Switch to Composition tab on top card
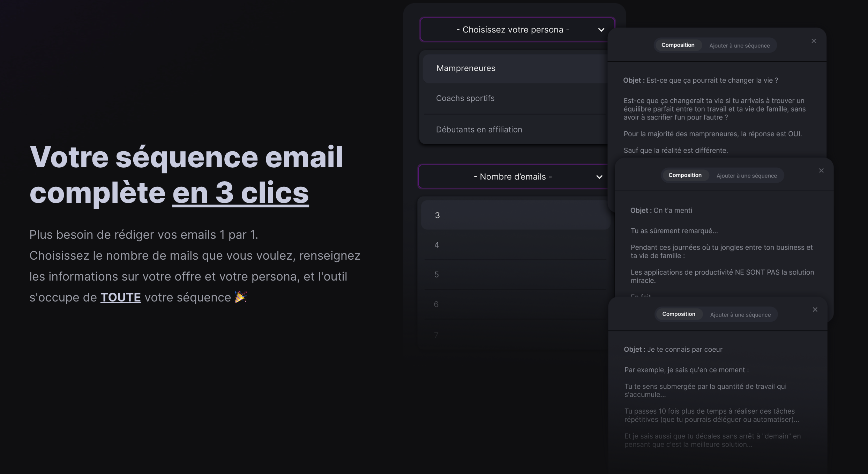The width and height of the screenshot is (868, 474). pos(678,45)
